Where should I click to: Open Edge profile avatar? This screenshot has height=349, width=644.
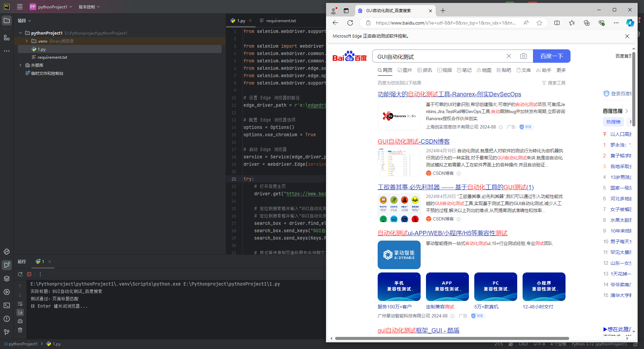pyautogui.click(x=334, y=11)
